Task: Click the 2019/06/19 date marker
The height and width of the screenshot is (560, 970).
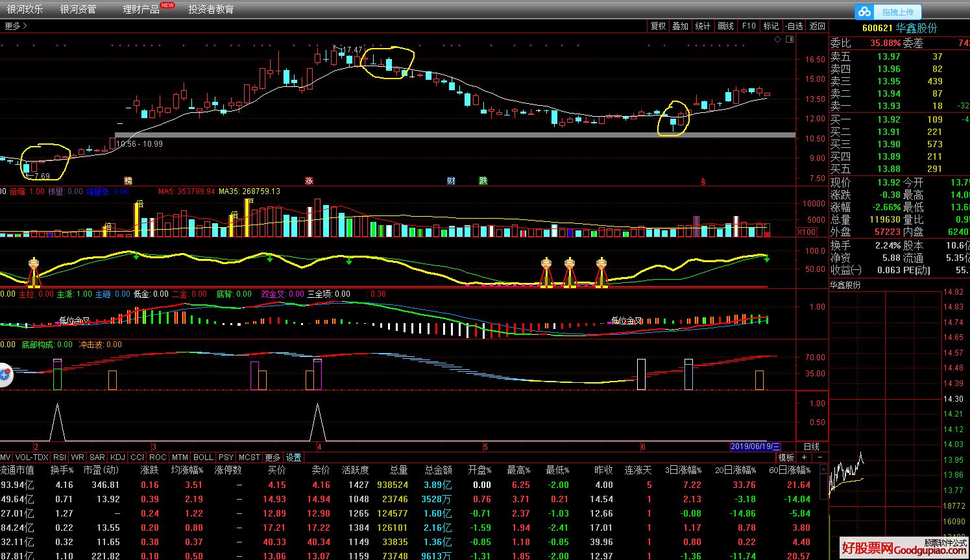Action: tap(755, 446)
